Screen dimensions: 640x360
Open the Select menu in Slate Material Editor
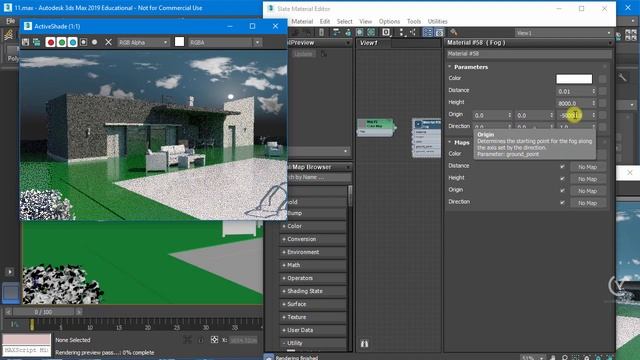click(344, 21)
